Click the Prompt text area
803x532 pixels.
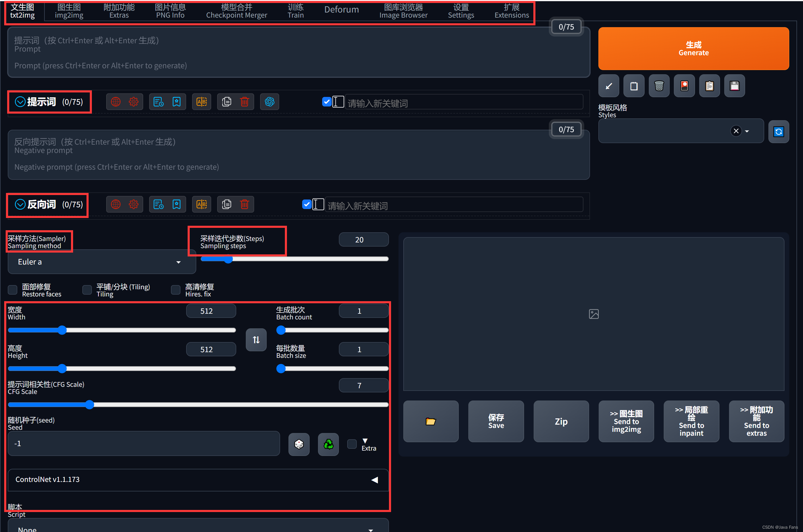(x=299, y=52)
